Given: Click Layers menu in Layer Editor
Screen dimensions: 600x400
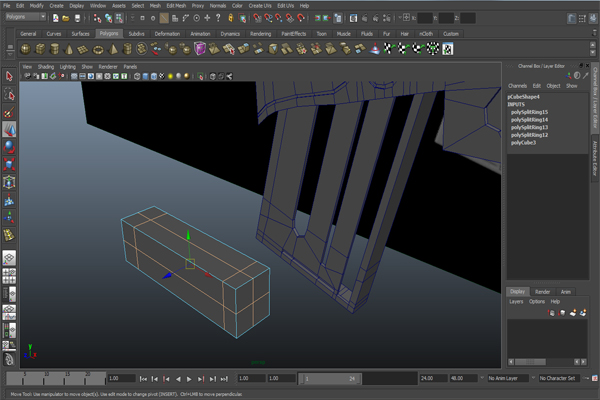Looking at the screenshot, I should coord(516,302).
